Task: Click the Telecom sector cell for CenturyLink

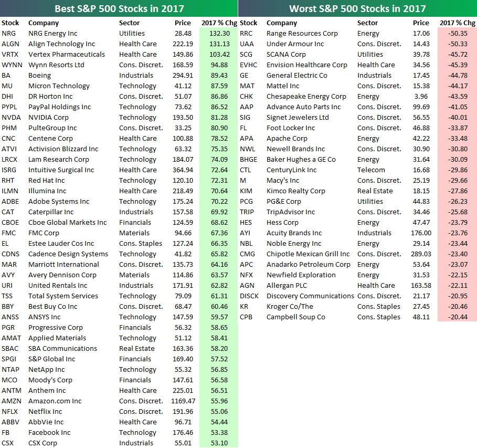Action: 371,170
